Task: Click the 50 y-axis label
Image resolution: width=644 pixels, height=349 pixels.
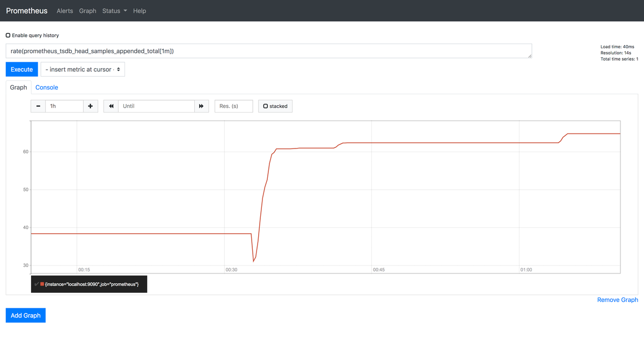Action: (25, 190)
